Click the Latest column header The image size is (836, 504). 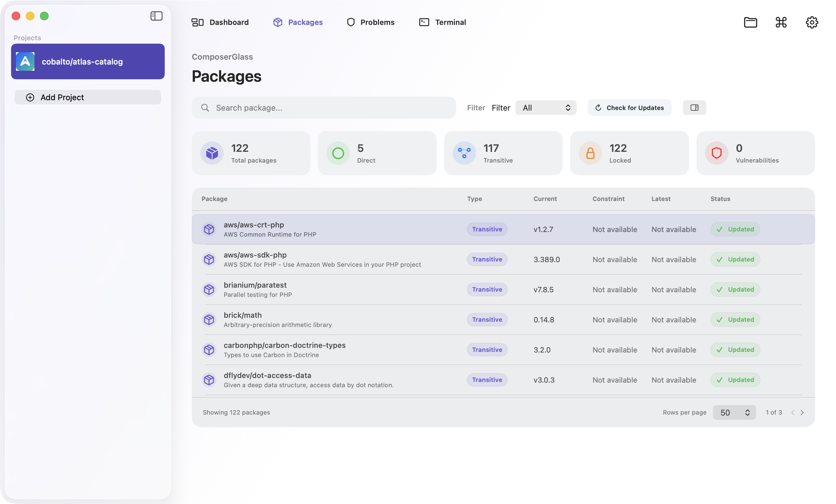[661, 199]
